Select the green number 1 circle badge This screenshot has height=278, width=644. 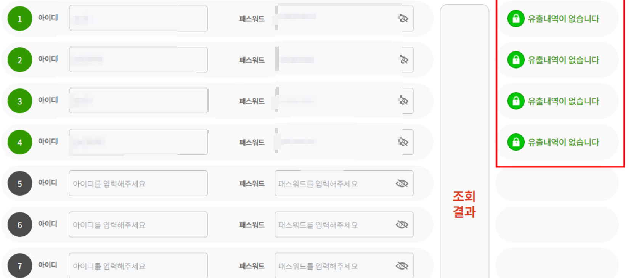click(19, 18)
